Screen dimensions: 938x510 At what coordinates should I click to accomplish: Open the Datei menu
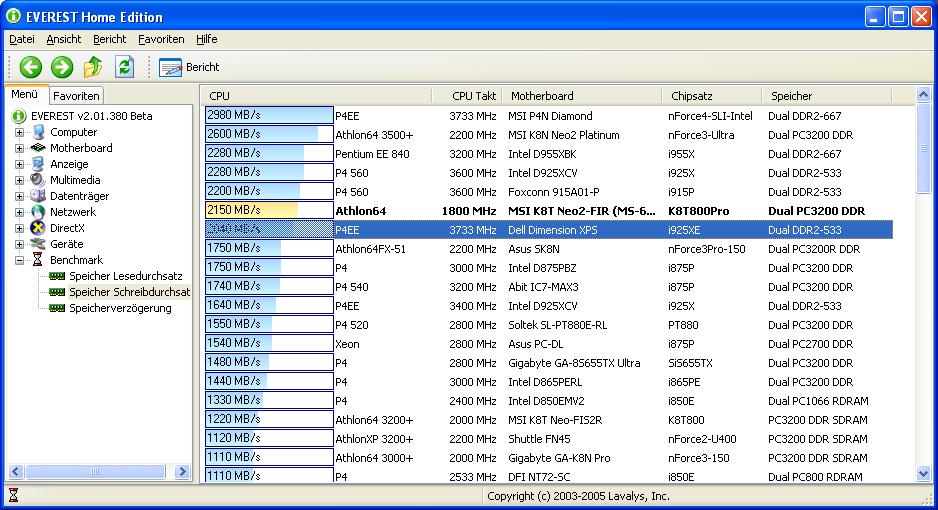[22, 39]
